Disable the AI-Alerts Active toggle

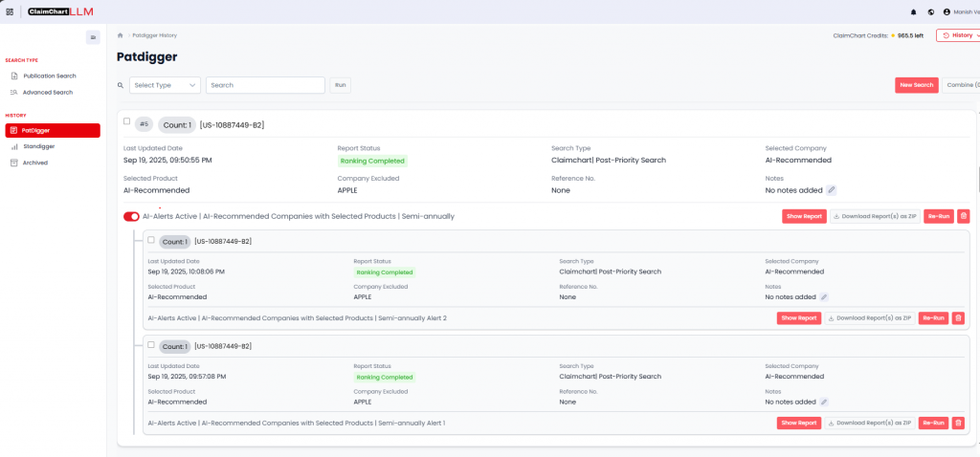[131, 216]
